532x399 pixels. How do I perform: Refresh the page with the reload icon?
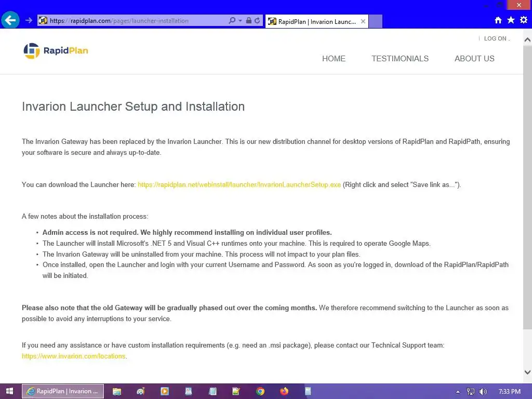tap(258, 21)
